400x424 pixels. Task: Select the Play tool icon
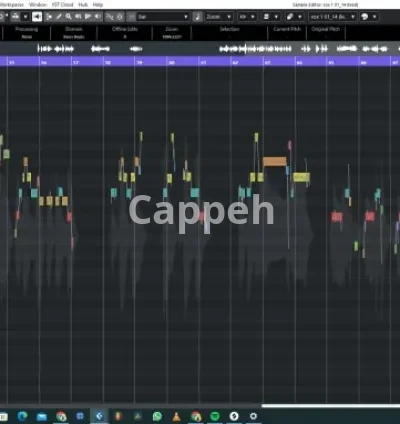[x=88, y=17]
